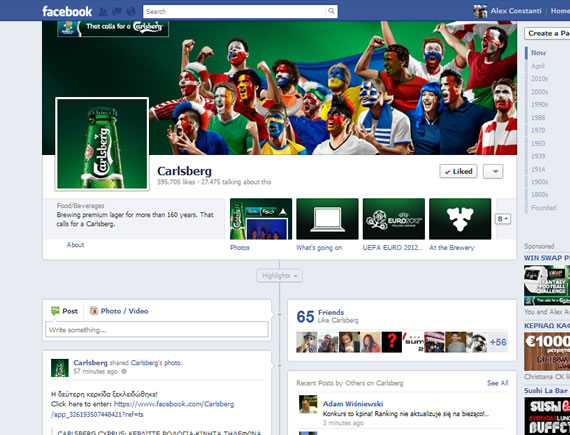The height and width of the screenshot is (435, 570).
Task: Click the Carlsberg post avatar icon
Action: [60, 368]
